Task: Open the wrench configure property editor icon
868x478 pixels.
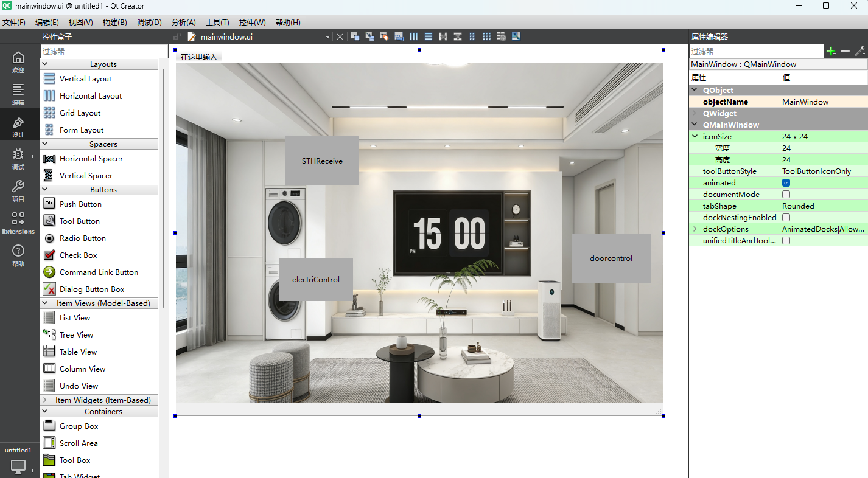Action: 859,52
